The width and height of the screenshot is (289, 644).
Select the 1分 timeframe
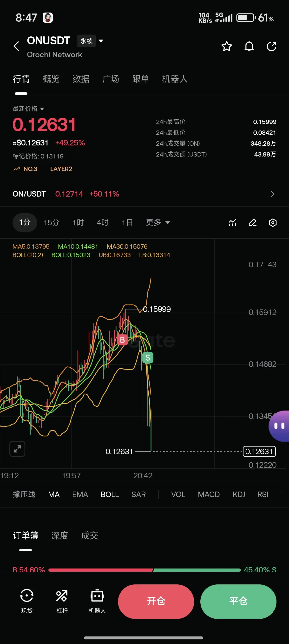(x=25, y=222)
